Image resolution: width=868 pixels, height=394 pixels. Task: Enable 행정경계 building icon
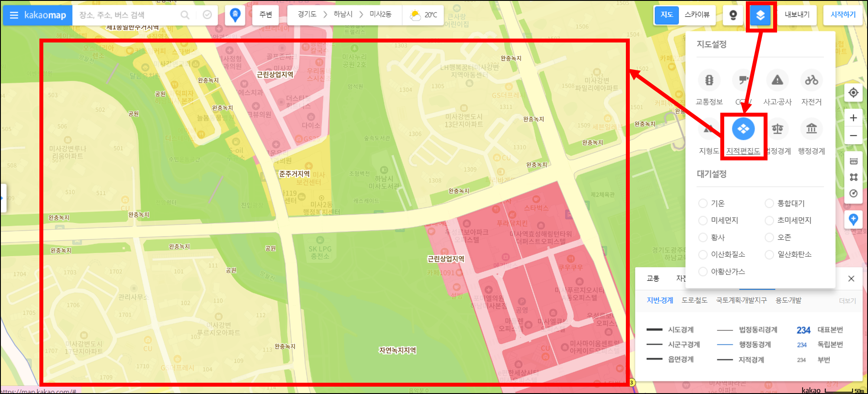click(811, 129)
